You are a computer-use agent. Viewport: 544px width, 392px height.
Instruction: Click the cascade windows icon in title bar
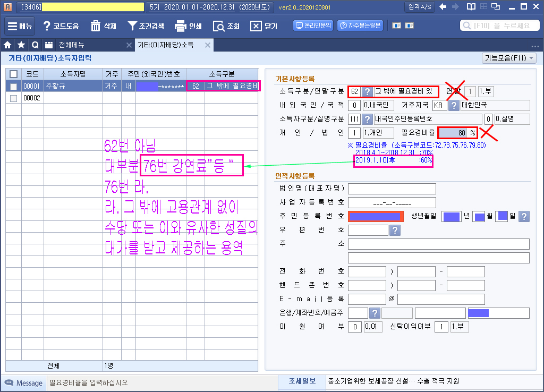pos(496,6)
